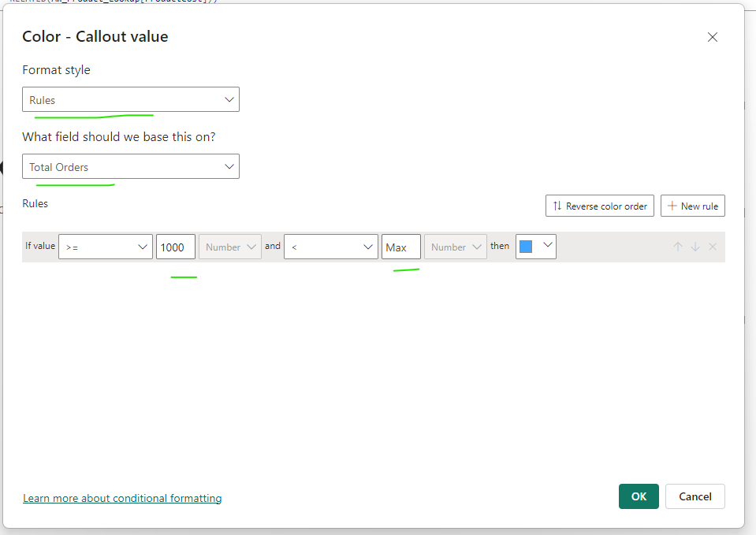The height and width of the screenshot is (535, 756).
Task: Open the Total Orders field dropdown
Action: click(131, 166)
